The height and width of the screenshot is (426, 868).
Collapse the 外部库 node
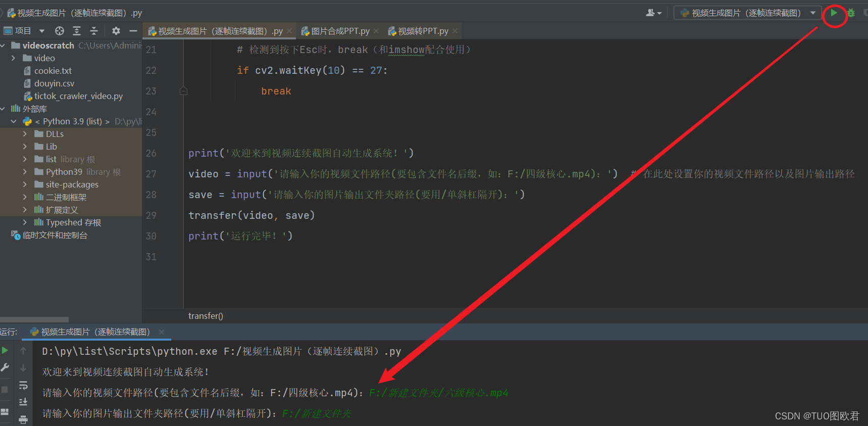click(x=3, y=109)
